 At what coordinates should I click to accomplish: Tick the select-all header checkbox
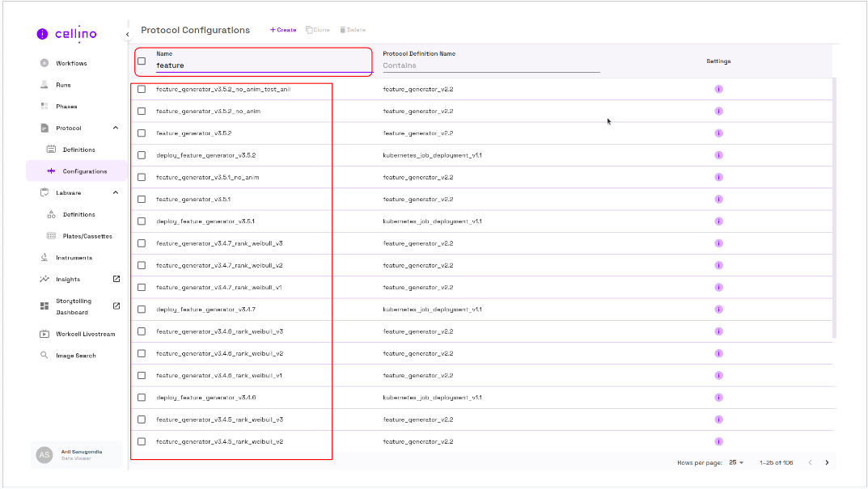pos(142,61)
